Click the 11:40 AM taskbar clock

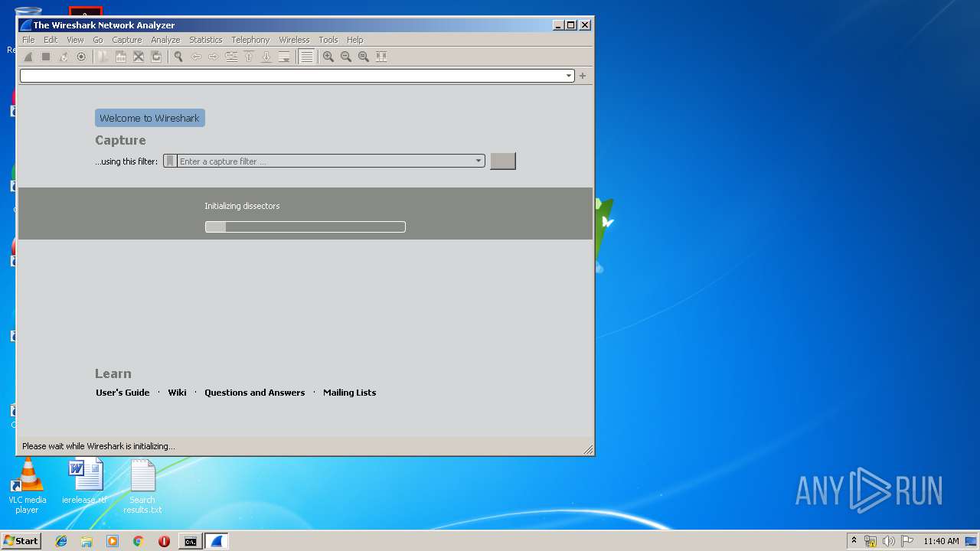(941, 541)
